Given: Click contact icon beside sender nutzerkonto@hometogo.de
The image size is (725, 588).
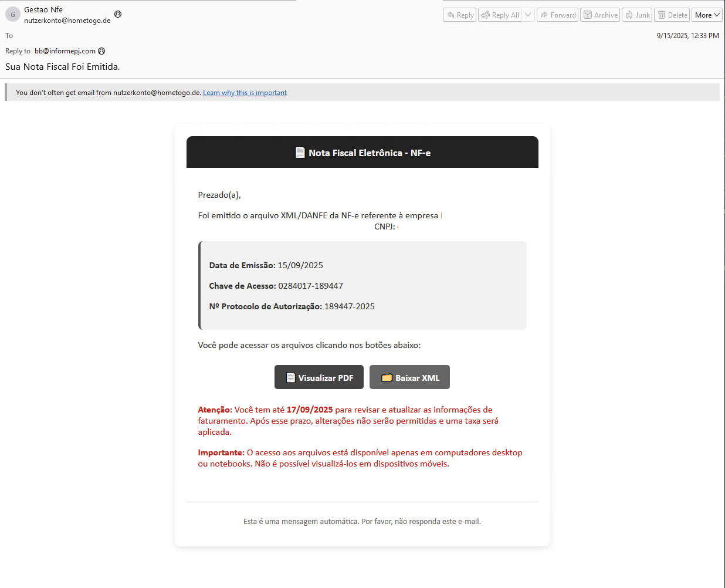Looking at the screenshot, I should click(x=118, y=14).
